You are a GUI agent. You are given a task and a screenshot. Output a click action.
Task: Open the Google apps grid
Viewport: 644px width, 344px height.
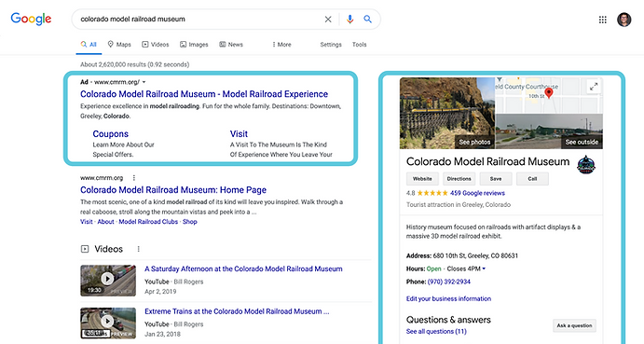[x=602, y=20]
